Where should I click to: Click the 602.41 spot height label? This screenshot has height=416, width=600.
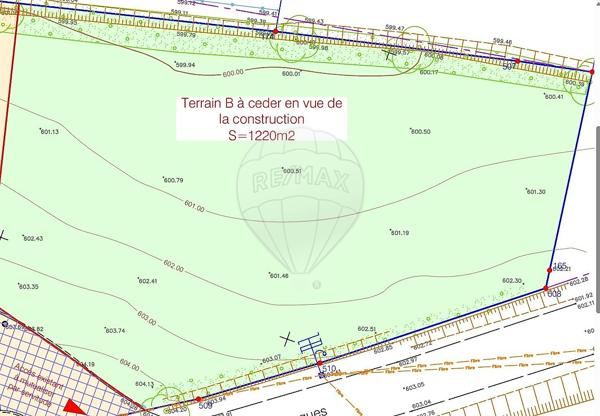pos(148,281)
